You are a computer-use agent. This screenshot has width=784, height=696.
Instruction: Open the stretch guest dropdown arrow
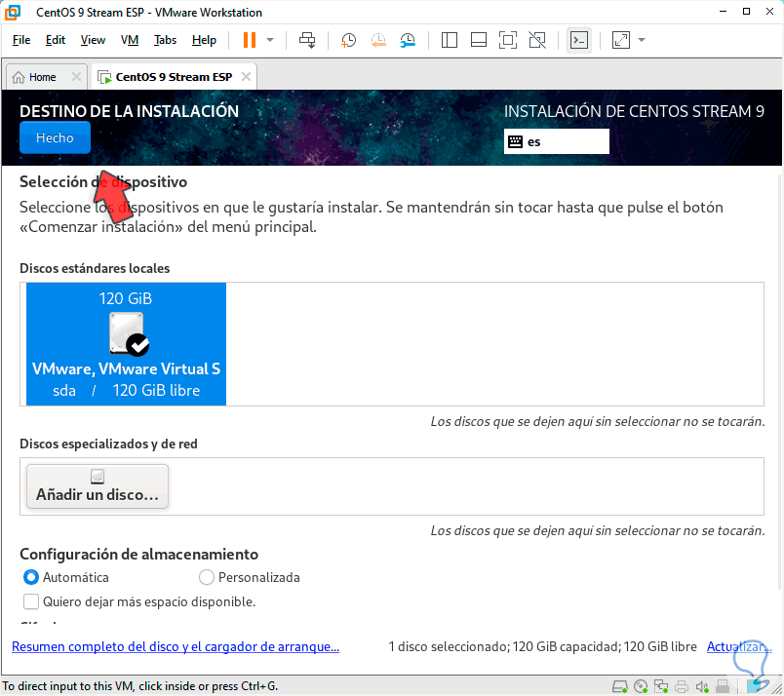click(x=642, y=40)
